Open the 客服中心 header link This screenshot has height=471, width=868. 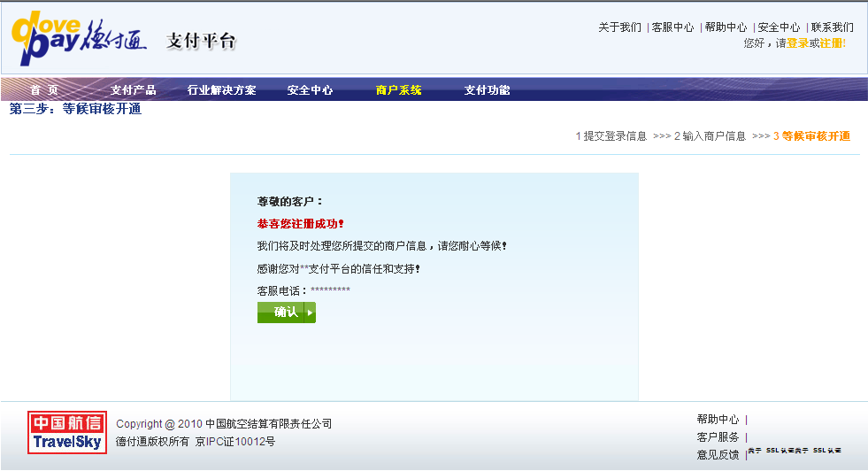[672, 27]
